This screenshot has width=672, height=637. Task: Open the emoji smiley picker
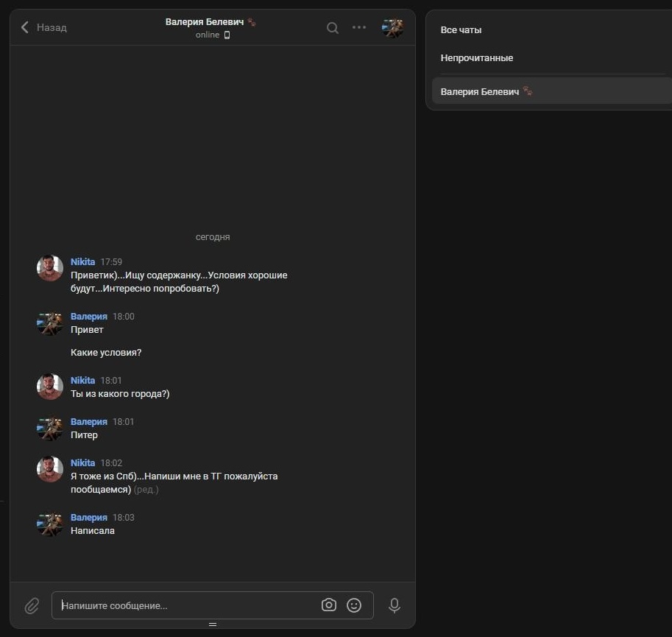(x=354, y=605)
